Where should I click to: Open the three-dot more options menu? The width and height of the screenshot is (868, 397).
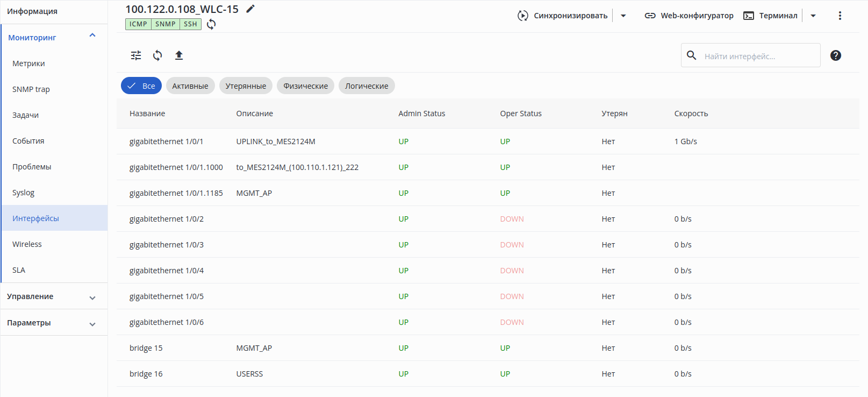[840, 16]
